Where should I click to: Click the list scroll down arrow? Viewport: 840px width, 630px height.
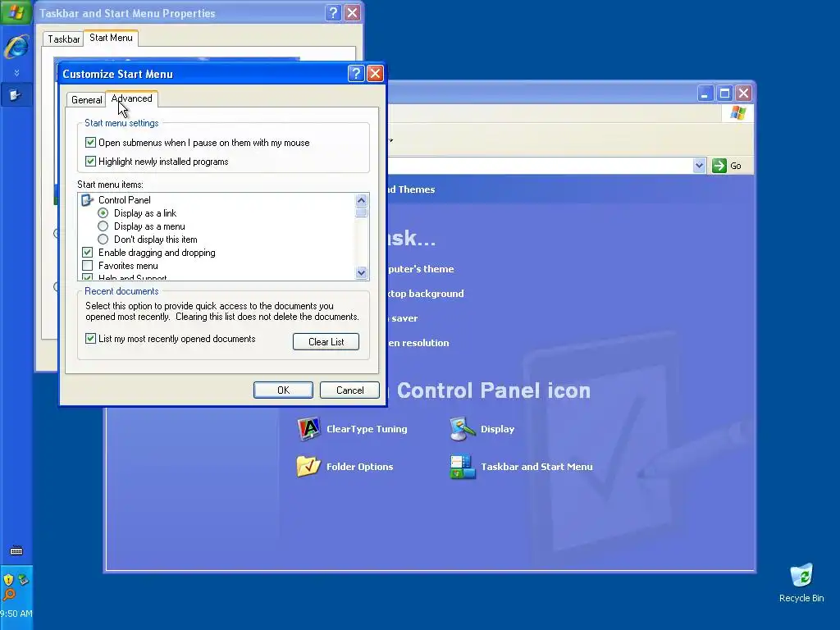pos(361,272)
